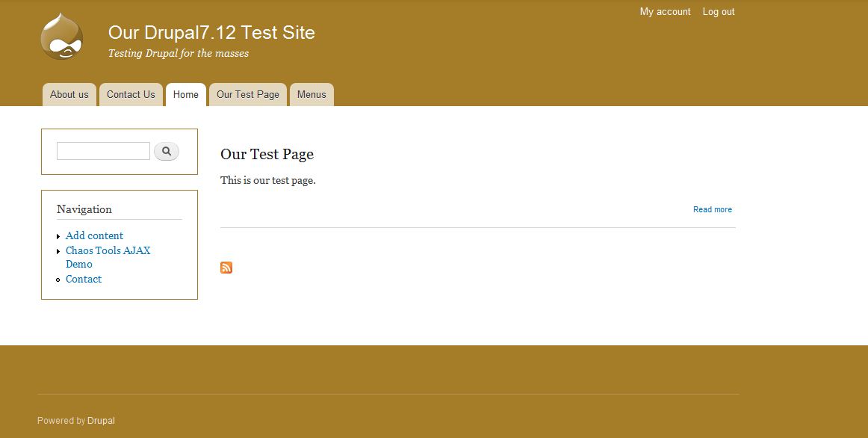868x438 pixels.
Task: Select the Home tab
Action: click(186, 95)
